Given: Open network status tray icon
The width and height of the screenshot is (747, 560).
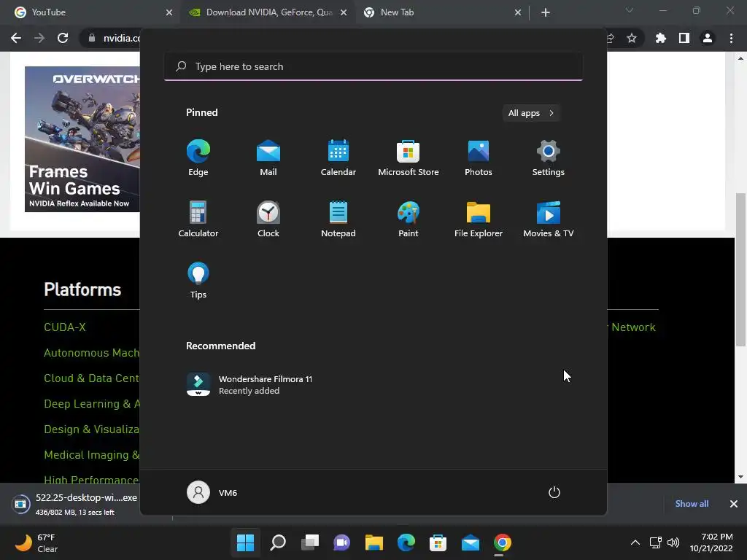Looking at the screenshot, I should (x=656, y=542).
